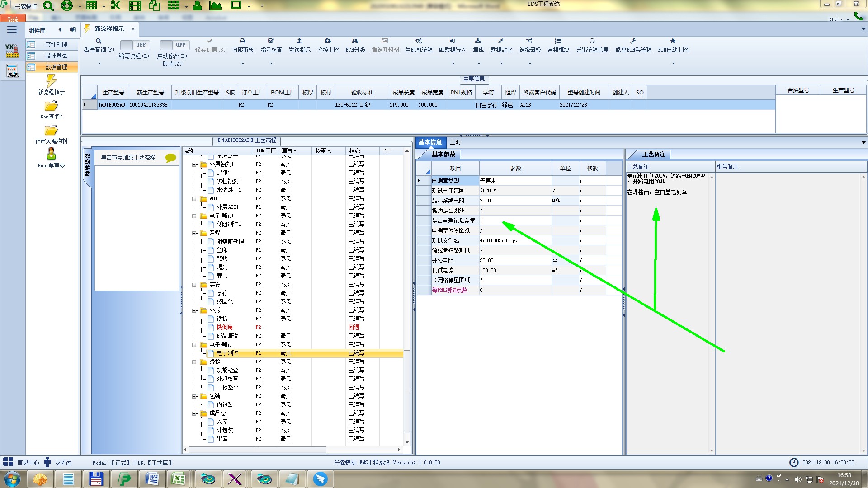Click the 内部审核 printer icon
Image resolution: width=868 pixels, height=488 pixels.
[x=242, y=41]
